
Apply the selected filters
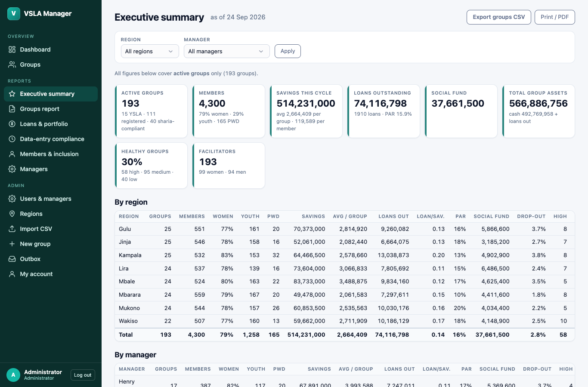pos(288,51)
